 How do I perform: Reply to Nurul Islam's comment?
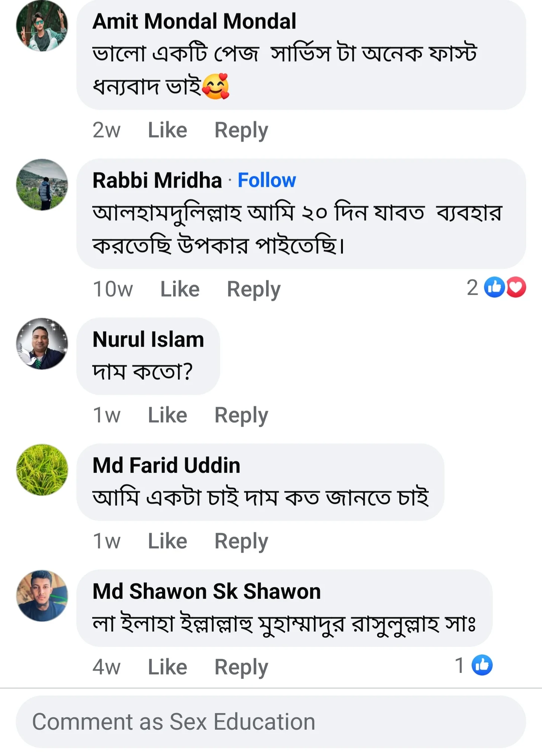click(242, 414)
